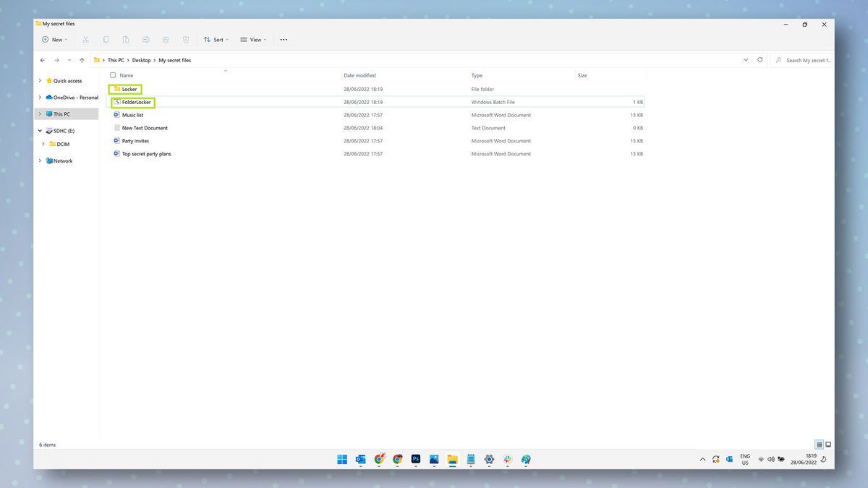Launch Chrome from the taskbar

[x=397, y=459]
